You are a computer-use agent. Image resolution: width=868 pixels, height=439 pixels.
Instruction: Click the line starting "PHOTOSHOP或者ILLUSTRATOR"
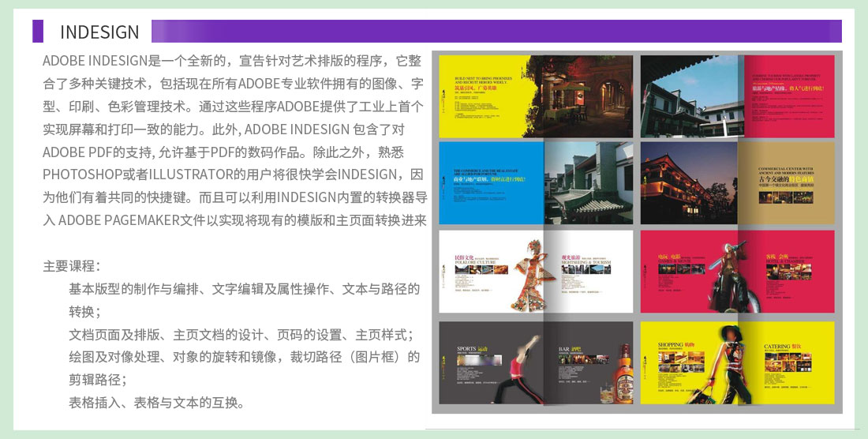[233, 174]
